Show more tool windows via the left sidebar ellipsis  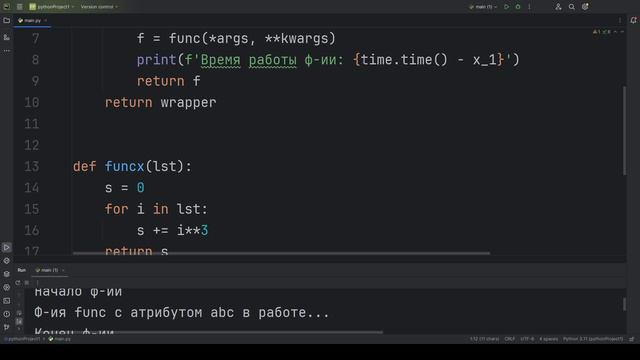7,51
